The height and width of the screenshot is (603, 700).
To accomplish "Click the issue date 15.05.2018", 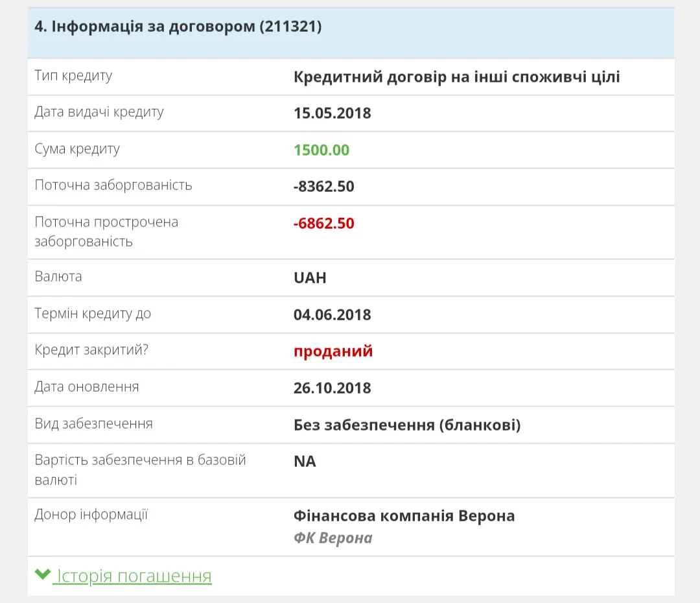I will [332, 113].
